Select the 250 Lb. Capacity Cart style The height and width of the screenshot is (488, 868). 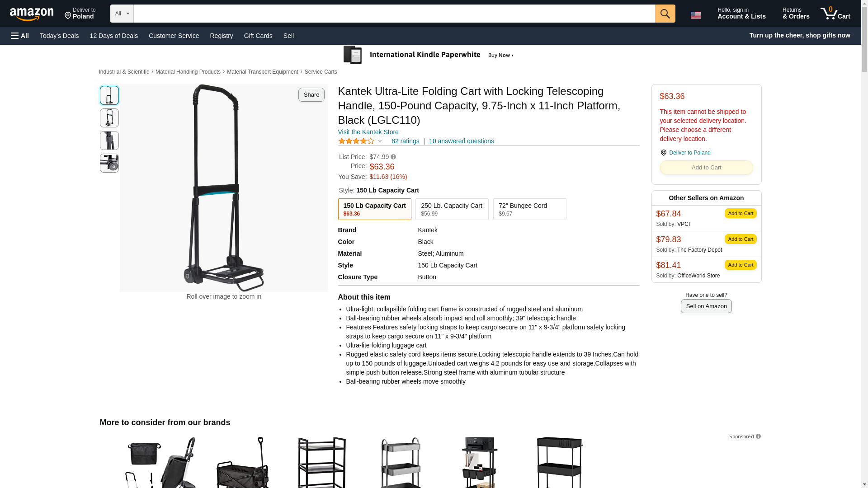pyautogui.click(x=452, y=209)
